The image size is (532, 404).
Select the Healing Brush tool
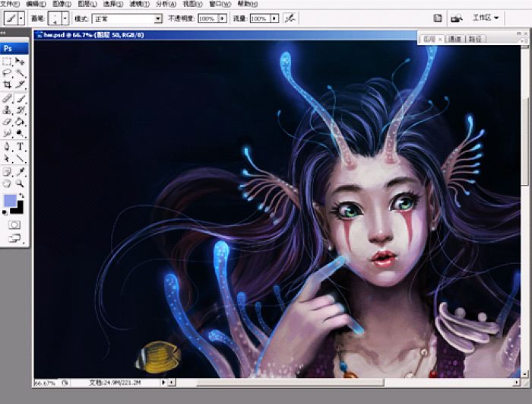tap(7, 99)
